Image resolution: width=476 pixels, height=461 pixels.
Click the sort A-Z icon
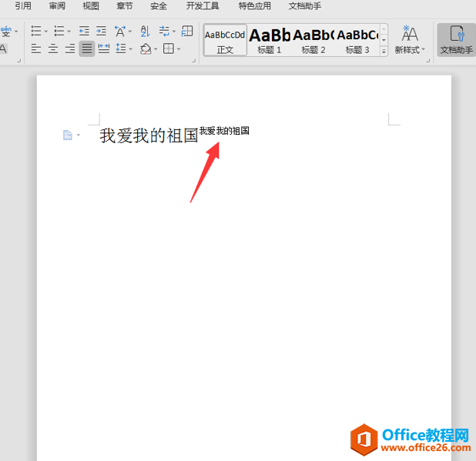(145, 31)
